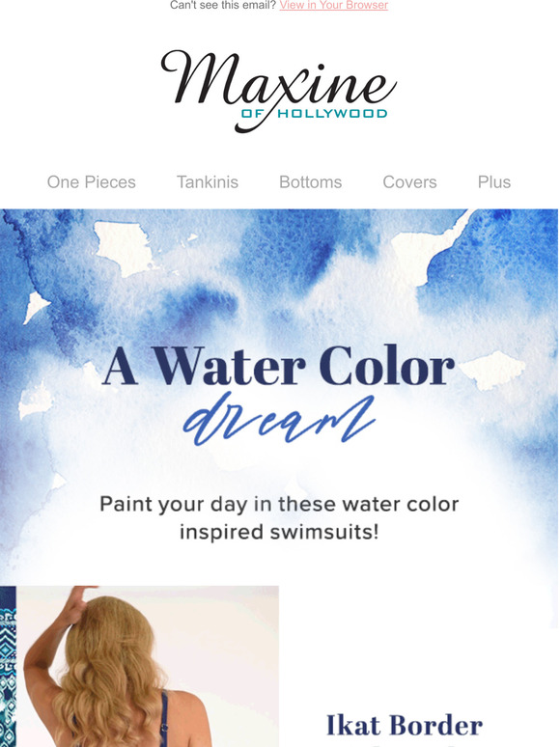Browse the Covers category

click(410, 182)
